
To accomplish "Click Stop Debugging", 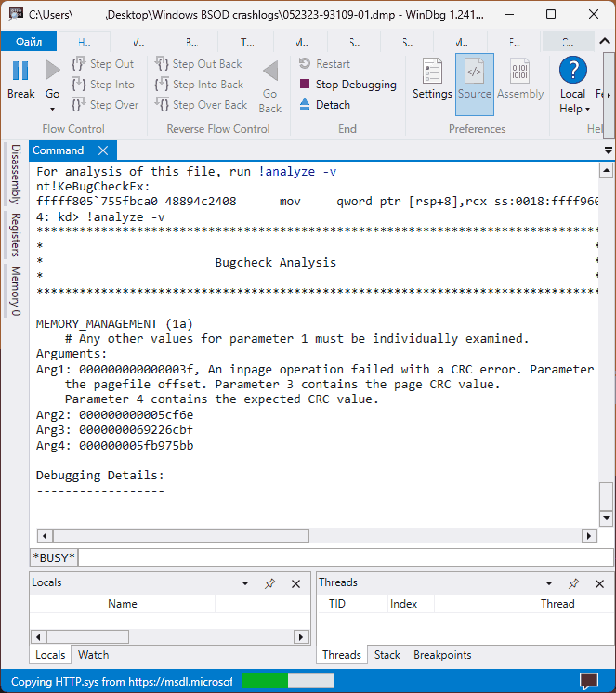I will 347,85.
